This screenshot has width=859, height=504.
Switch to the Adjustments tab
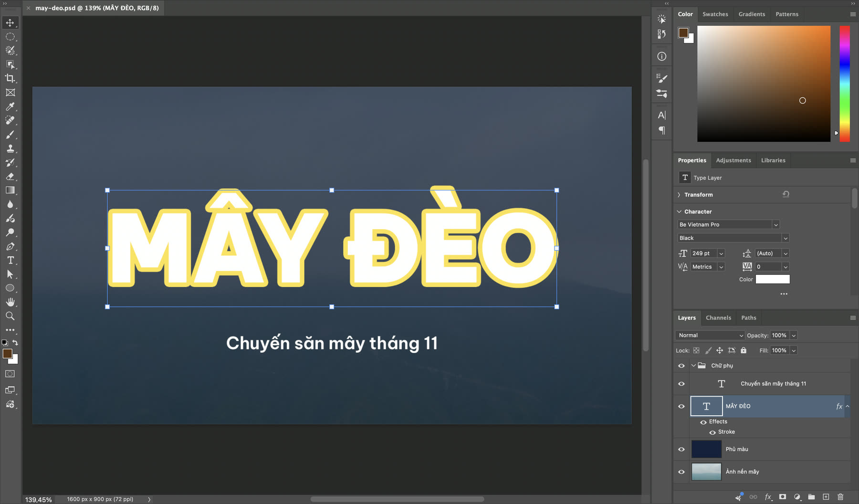pyautogui.click(x=733, y=160)
